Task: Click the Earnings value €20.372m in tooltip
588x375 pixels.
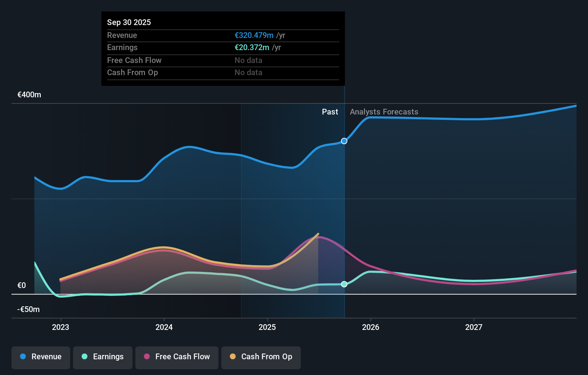Action: [252, 48]
